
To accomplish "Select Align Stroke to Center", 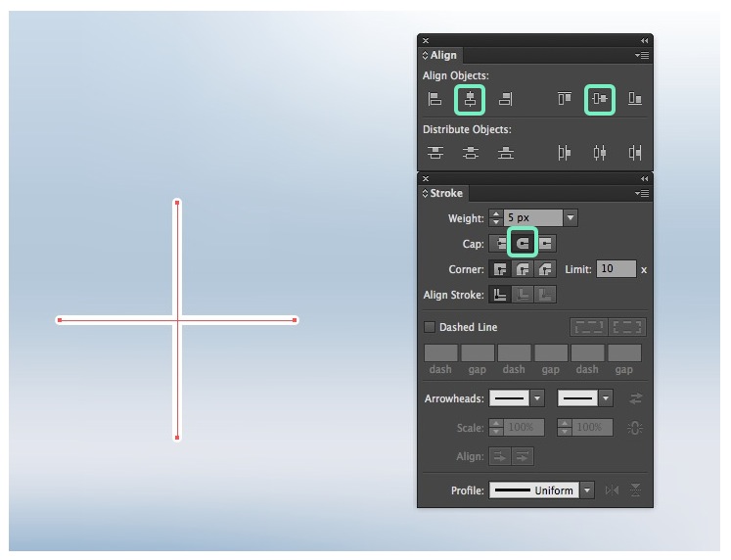I will pyautogui.click(x=500, y=295).
